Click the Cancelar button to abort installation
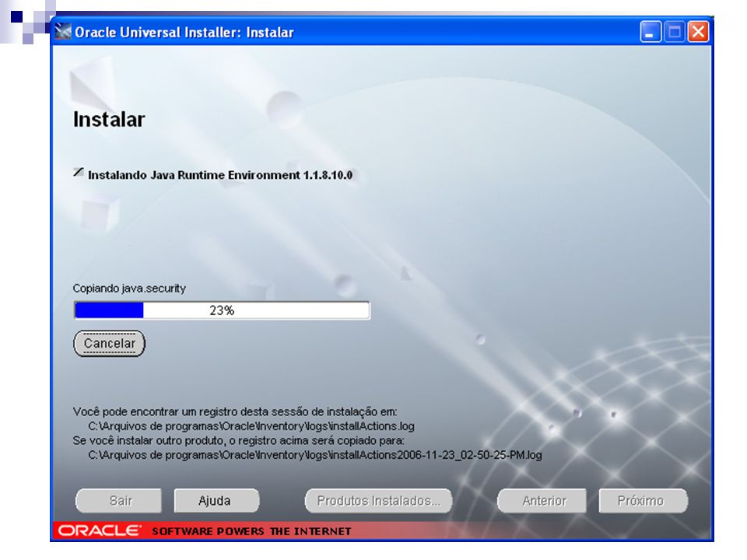Screen dimensions: 747x560 click(109, 343)
